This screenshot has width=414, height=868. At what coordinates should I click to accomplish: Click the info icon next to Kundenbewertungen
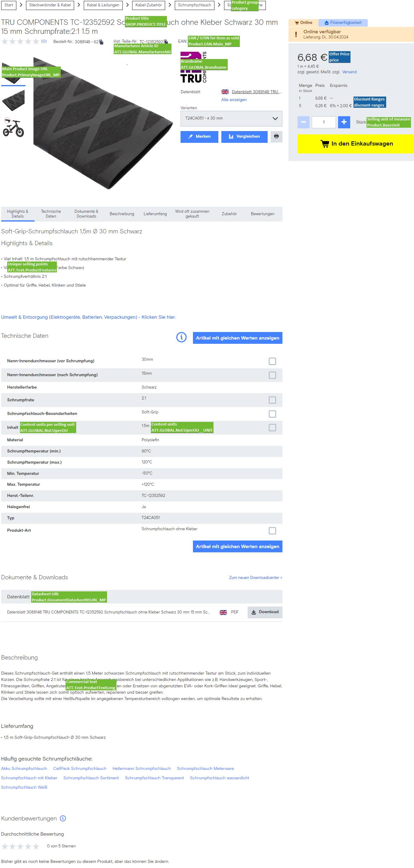tap(63, 818)
